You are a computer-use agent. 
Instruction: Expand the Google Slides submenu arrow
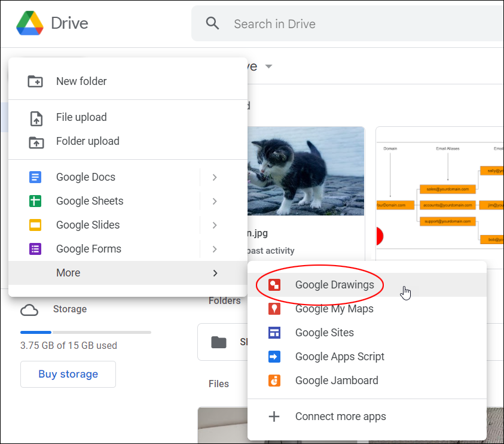(215, 225)
